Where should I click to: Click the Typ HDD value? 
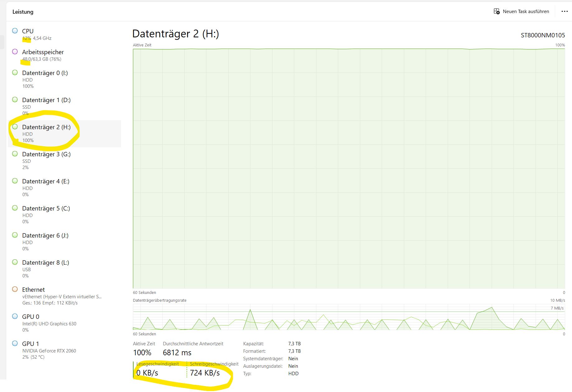[293, 374]
